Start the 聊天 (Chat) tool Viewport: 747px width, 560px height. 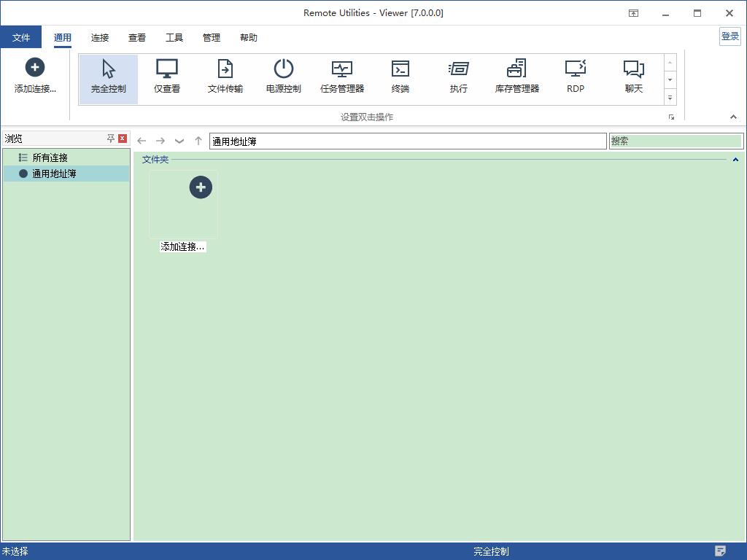(633, 77)
